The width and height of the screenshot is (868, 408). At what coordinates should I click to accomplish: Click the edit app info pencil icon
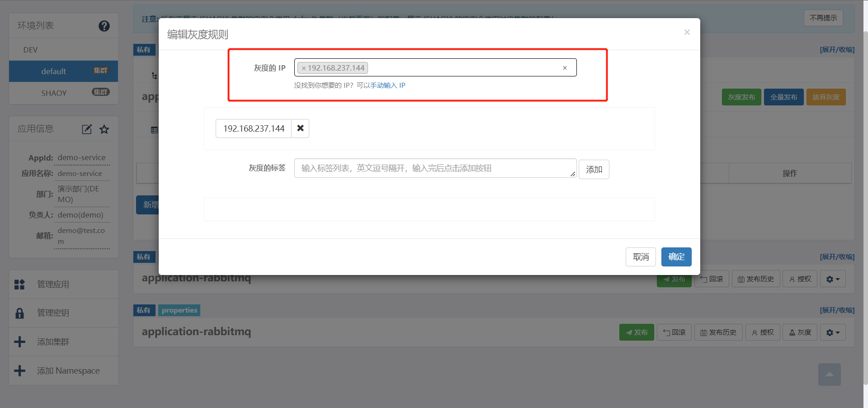86,129
